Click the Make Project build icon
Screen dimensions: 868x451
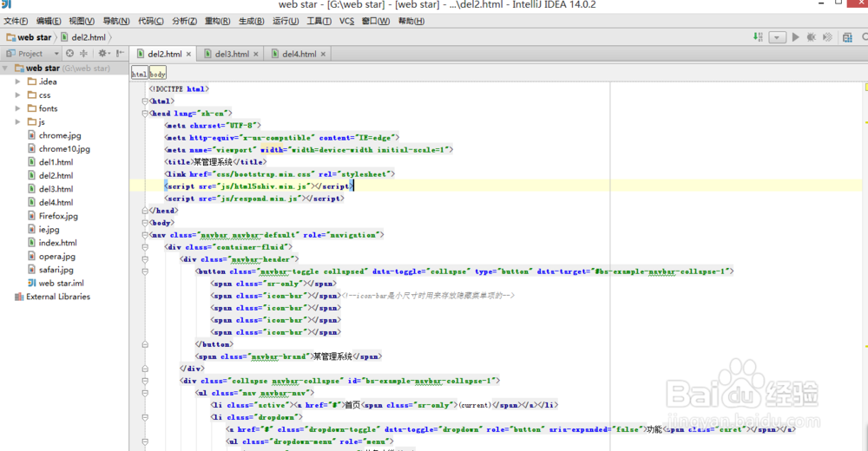click(758, 37)
